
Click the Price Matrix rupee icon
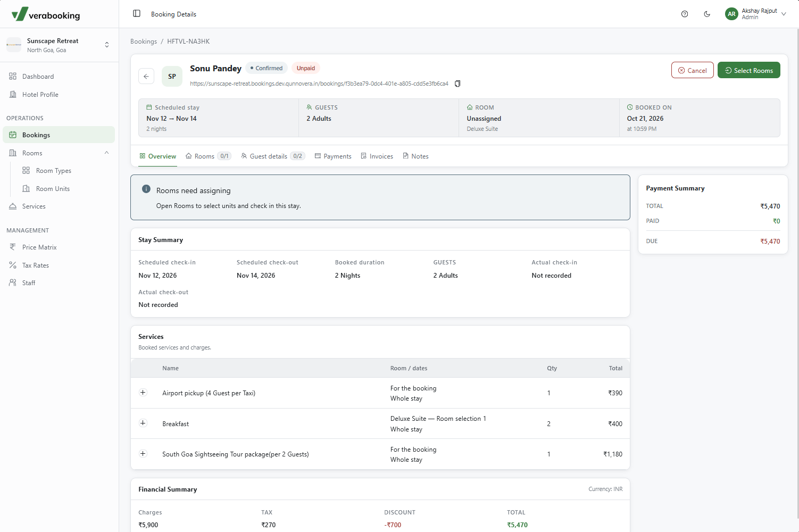[13, 247]
